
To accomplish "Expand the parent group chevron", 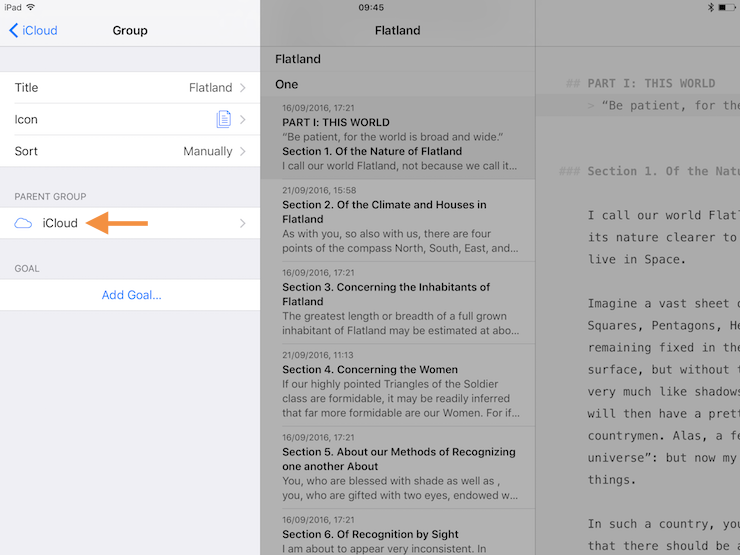I will click(243, 223).
